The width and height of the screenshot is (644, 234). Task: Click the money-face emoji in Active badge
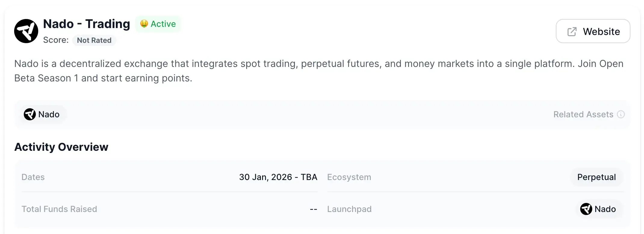pos(144,24)
